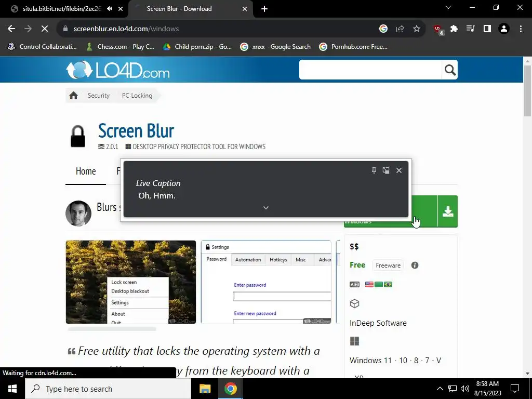Image resolution: width=532 pixels, height=399 pixels.
Task: Click the Live Caption back-to-tab icon
Action: [386, 170]
